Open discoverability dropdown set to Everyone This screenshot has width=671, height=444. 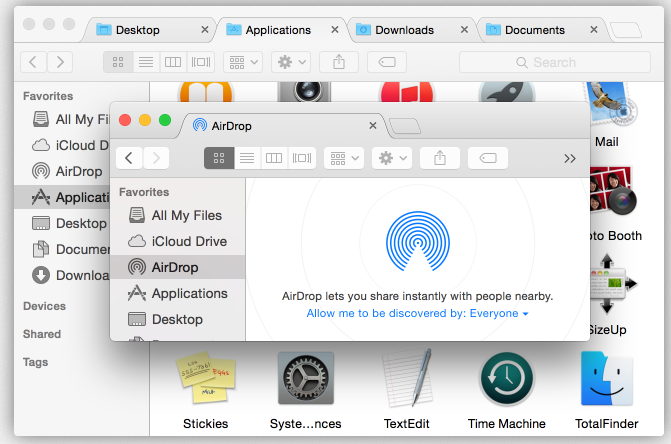418,314
